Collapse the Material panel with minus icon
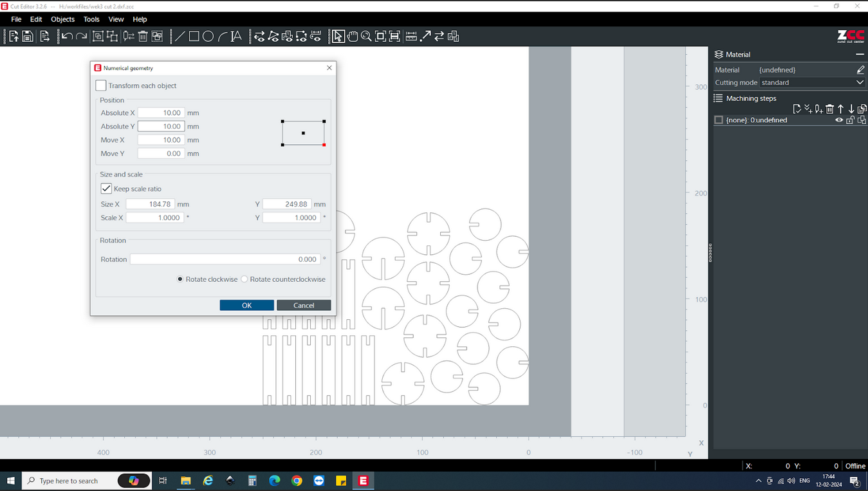 pos(860,55)
